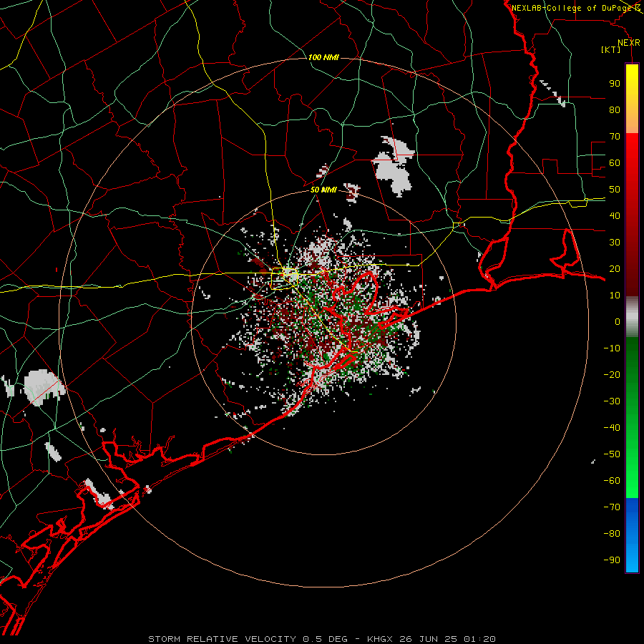This screenshot has width=644, height=644.
Task: Click the '-10' value on the velocity scale
Action: pyautogui.click(x=612, y=348)
